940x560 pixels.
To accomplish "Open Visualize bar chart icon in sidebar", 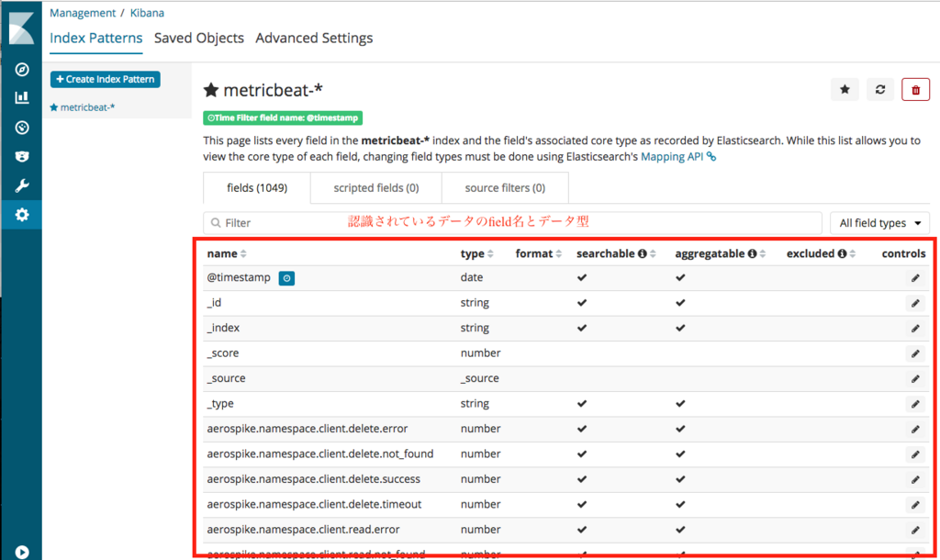I will (22, 97).
